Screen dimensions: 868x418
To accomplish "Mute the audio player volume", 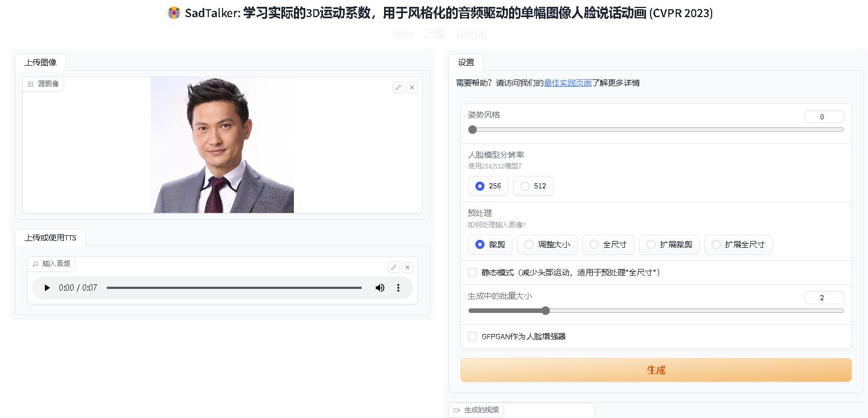I will pos(380,288).
